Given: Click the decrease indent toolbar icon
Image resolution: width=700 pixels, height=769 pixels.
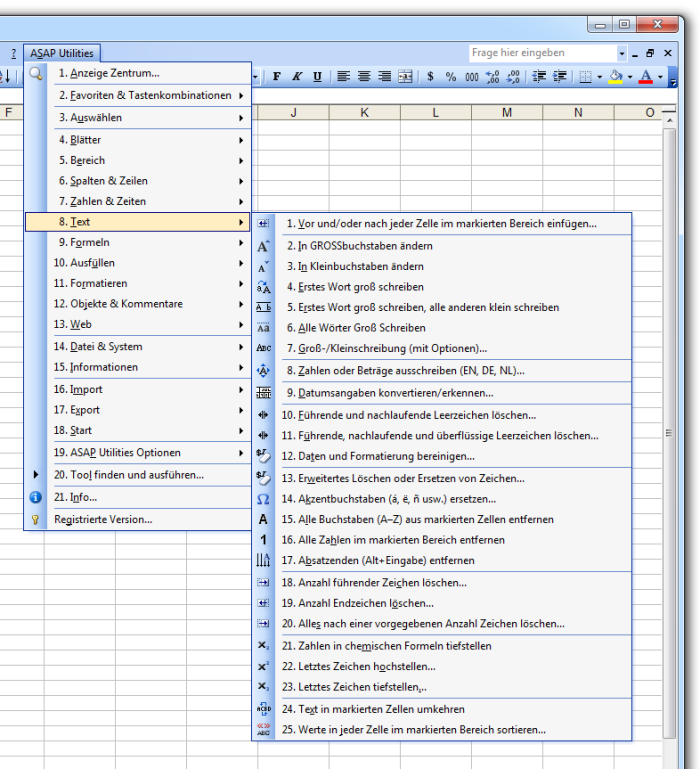Looking at the screenshot, I should tap(539, 76).
